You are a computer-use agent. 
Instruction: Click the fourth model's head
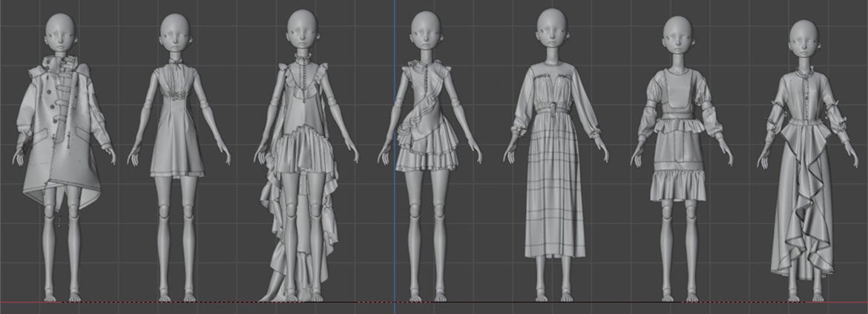pos(425,31)
